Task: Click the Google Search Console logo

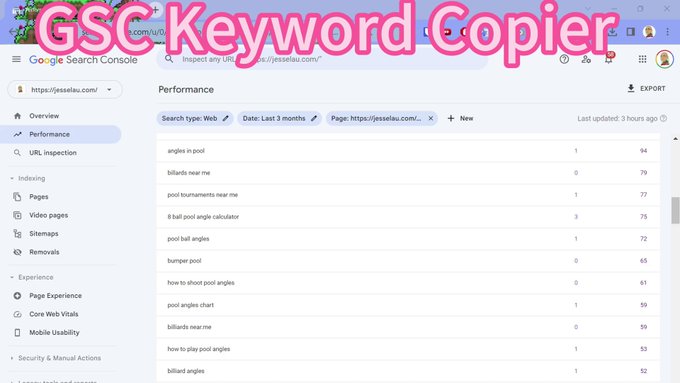Action: click(x=83, y=59)
